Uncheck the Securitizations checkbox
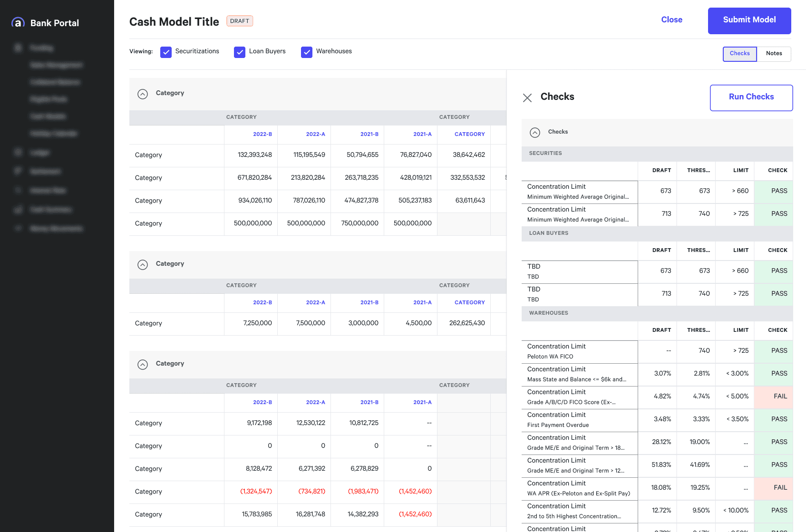Viewport: 806px width, 532px height. point(166,52)
